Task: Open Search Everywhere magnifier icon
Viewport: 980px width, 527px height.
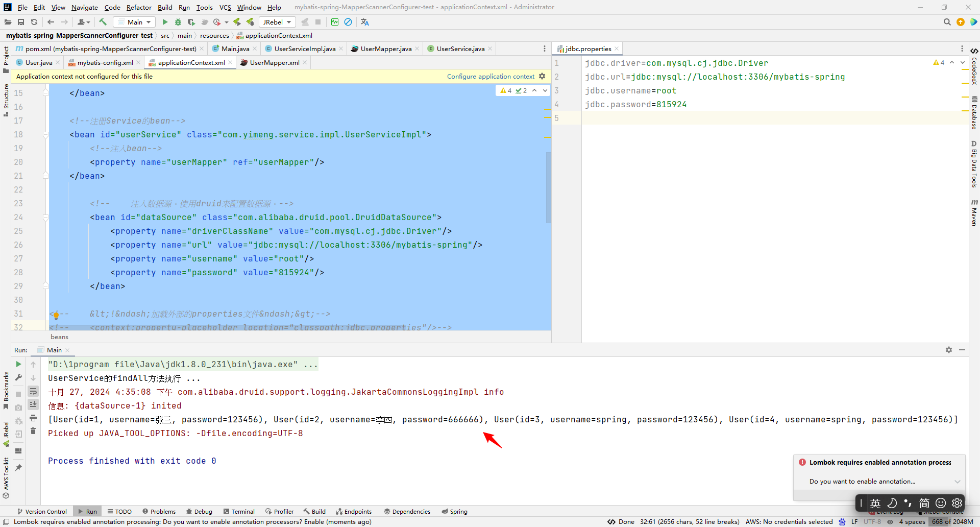Action: pos(947,22)
